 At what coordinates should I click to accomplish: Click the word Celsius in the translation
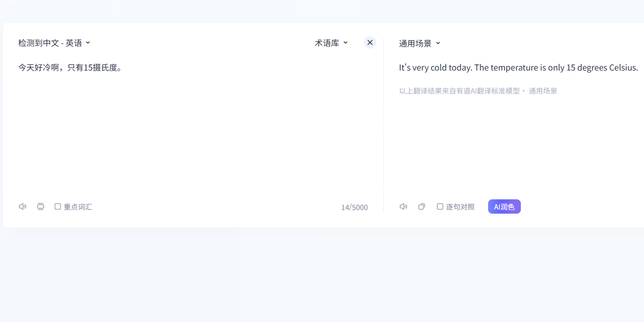coord(623,67)
